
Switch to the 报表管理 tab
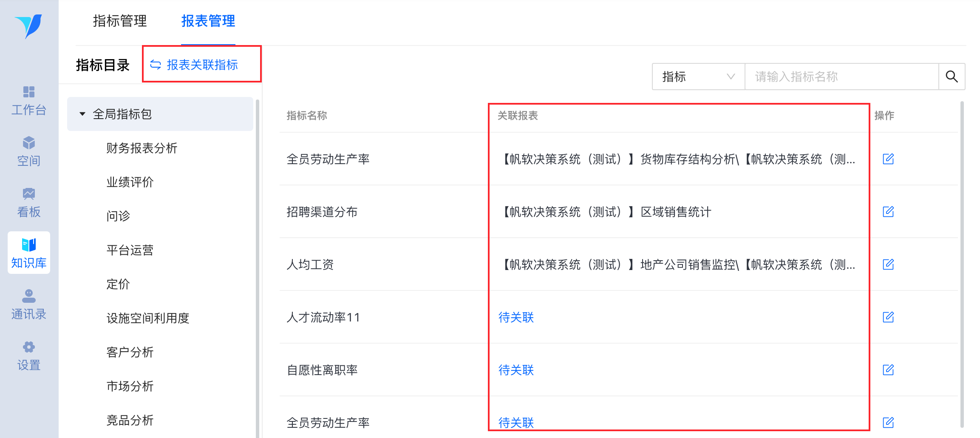pos(208,21)
